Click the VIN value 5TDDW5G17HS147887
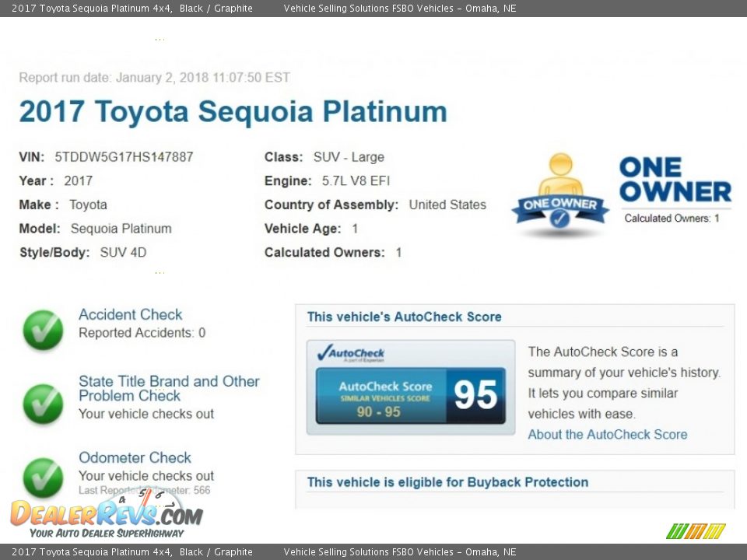747x560 pixels. (124, 157)
